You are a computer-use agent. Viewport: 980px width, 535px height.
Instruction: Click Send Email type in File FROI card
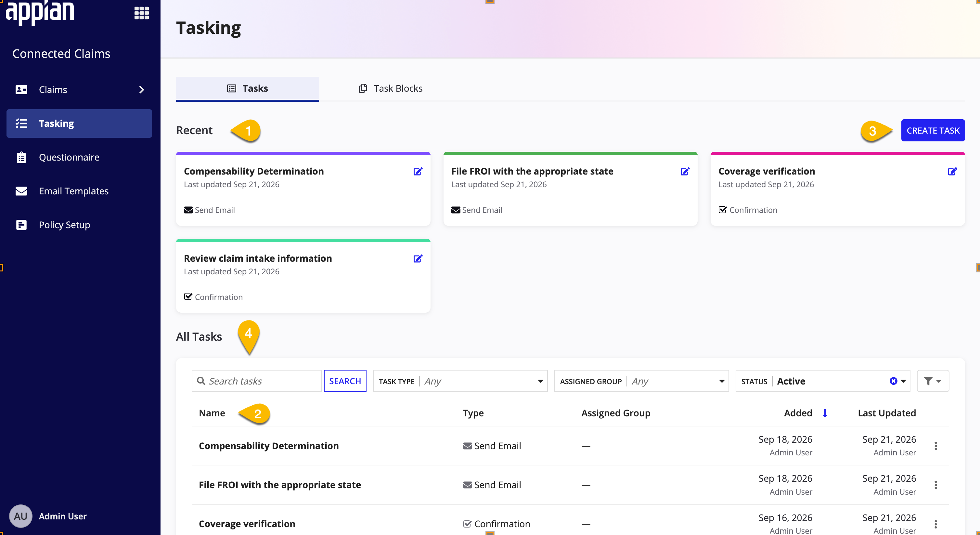(x=477, y=210)
